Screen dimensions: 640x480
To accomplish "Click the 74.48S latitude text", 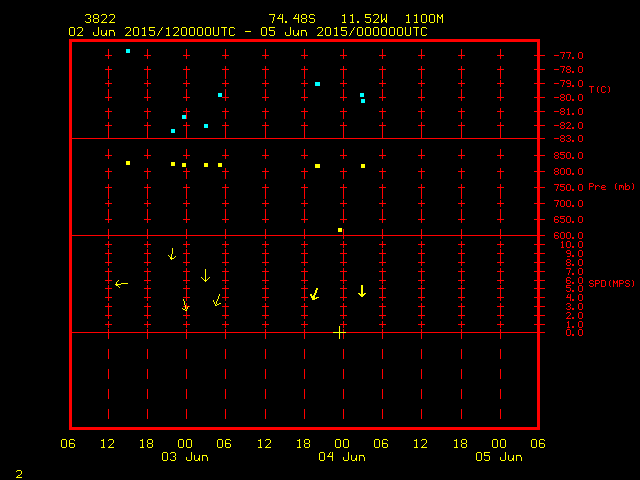I will coord(293,19).
